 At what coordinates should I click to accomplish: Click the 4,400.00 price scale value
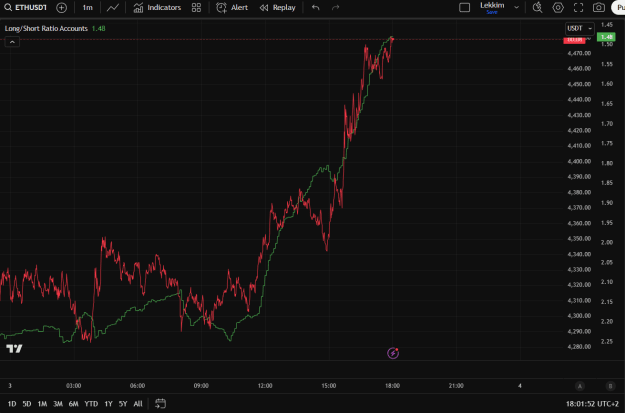coord(579,161)
